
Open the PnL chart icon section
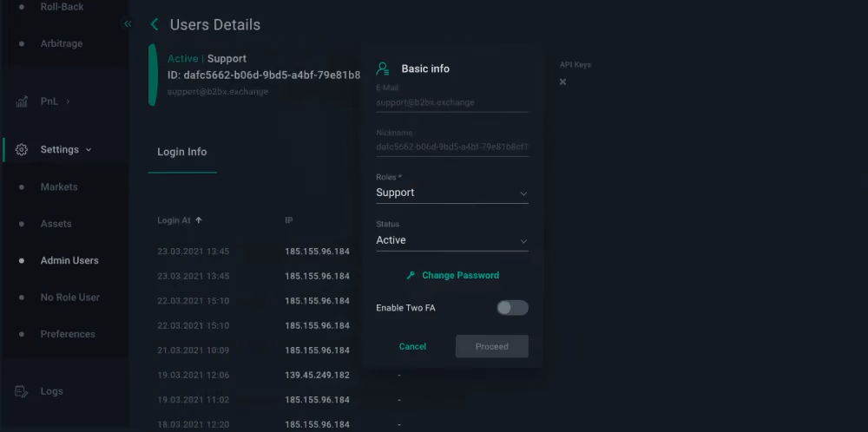tap(22, 101)
